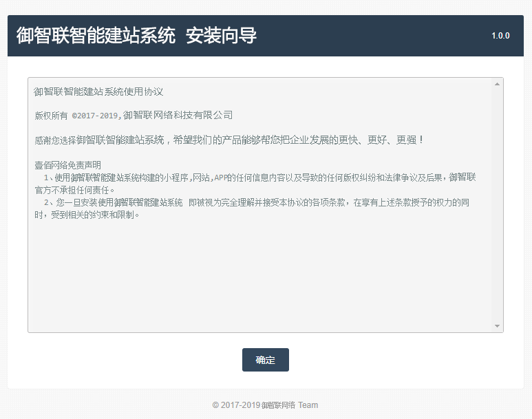This screenshot has height=419, width=532.
Task: Click the 时，受到相关的约束和限制 line
Action: coord(87,215)
